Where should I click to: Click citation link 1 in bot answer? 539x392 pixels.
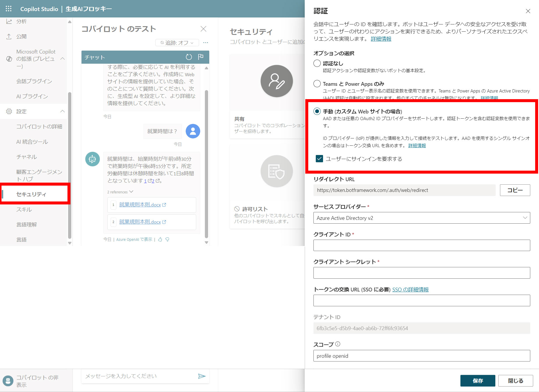pos(145,181)
